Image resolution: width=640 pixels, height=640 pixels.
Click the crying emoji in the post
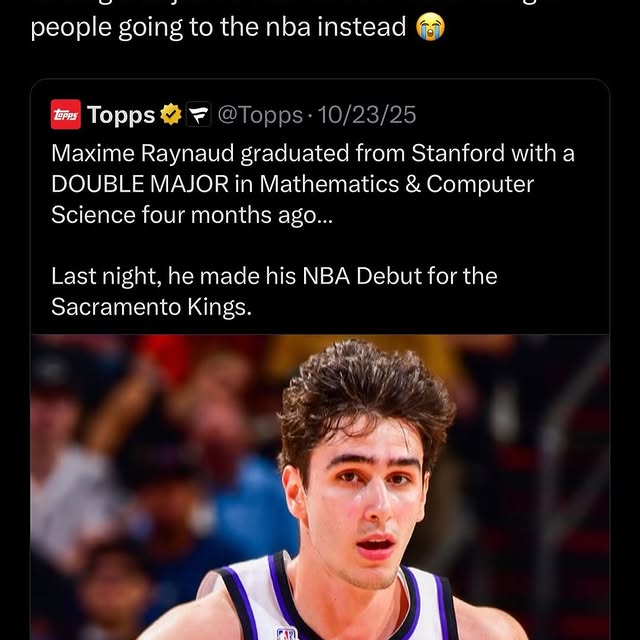[x=430, y=27]
